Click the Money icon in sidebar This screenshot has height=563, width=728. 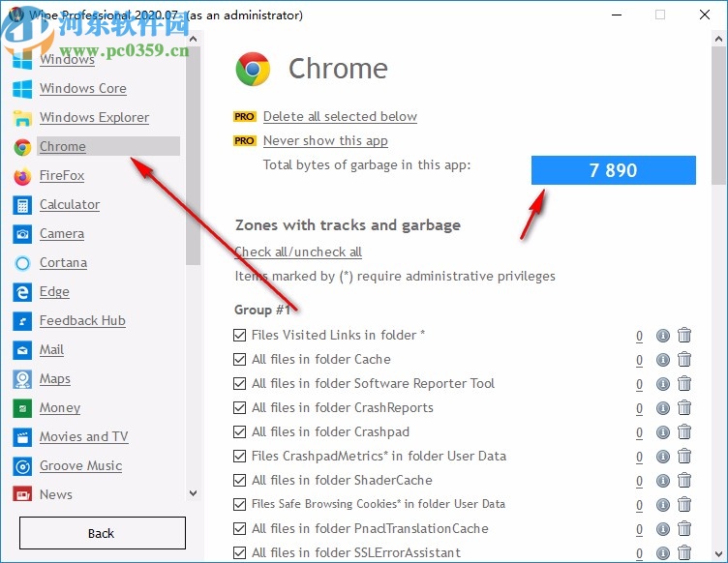tap(22, 408)
